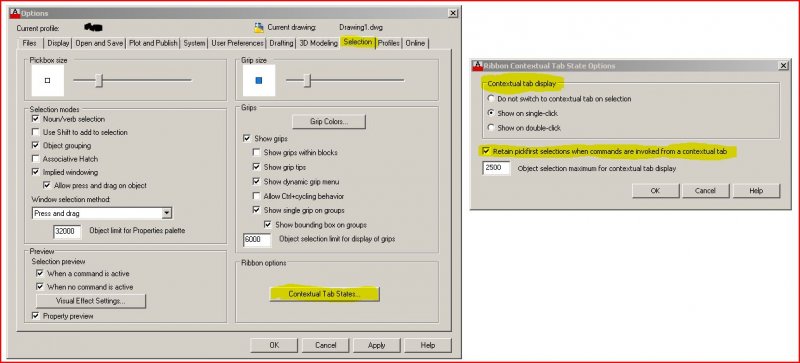Viewport: 800px width, 363px height.
Task: Toggle Allow press and drag on object
Action: 47,185
